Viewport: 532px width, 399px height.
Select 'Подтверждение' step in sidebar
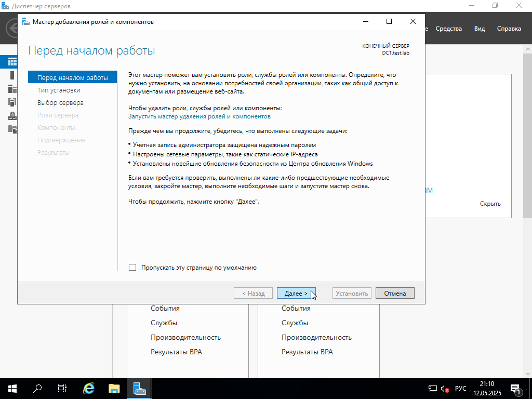tap(61, 140)
